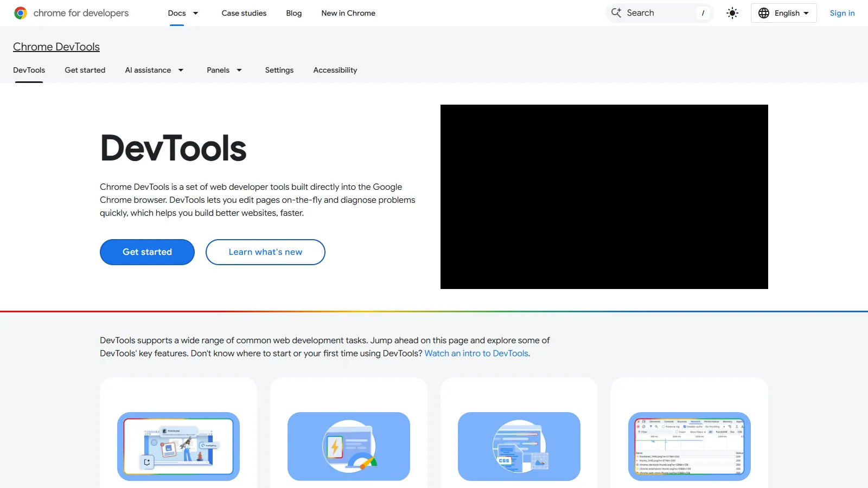Screen dimensions: 868x488
Task: Click the blue Get started button
Action: (x=146, y=252)
